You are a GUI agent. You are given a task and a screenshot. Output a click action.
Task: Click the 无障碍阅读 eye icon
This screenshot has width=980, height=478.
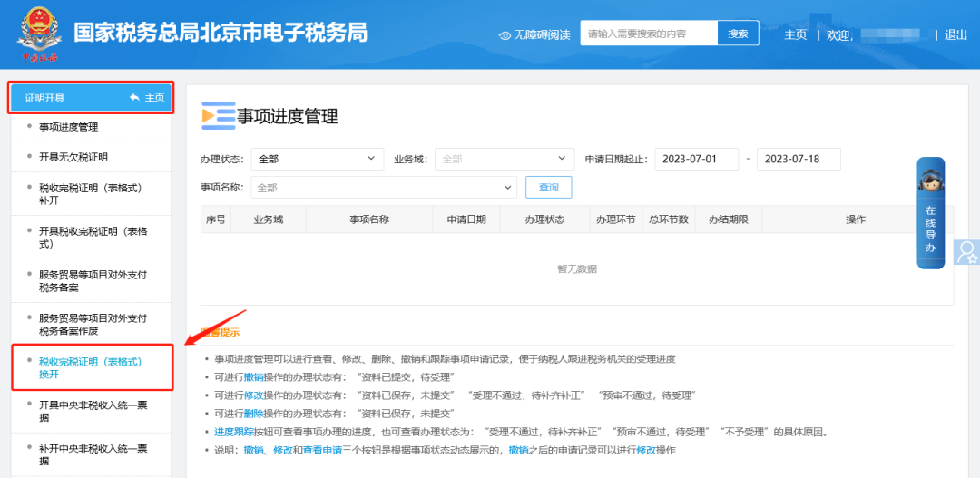(505, 35)
